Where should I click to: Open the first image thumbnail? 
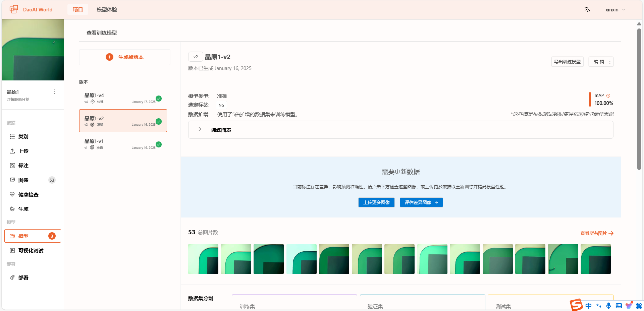pos(203,259)
